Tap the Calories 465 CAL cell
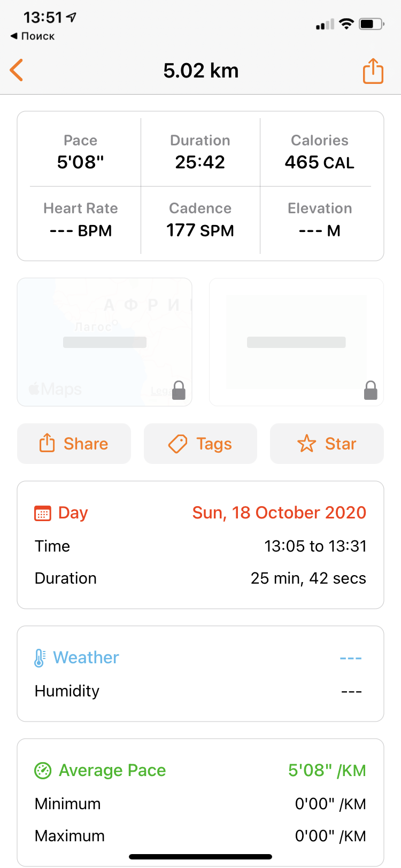The height and width of the screenshot is (868, 401). [x=320, y=152]
